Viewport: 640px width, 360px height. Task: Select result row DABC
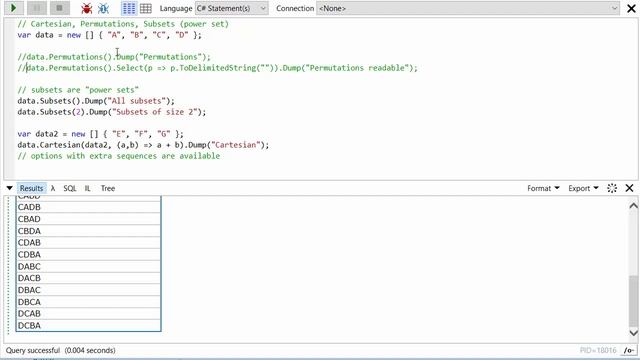pyautogui.click(x=88, y=266)
